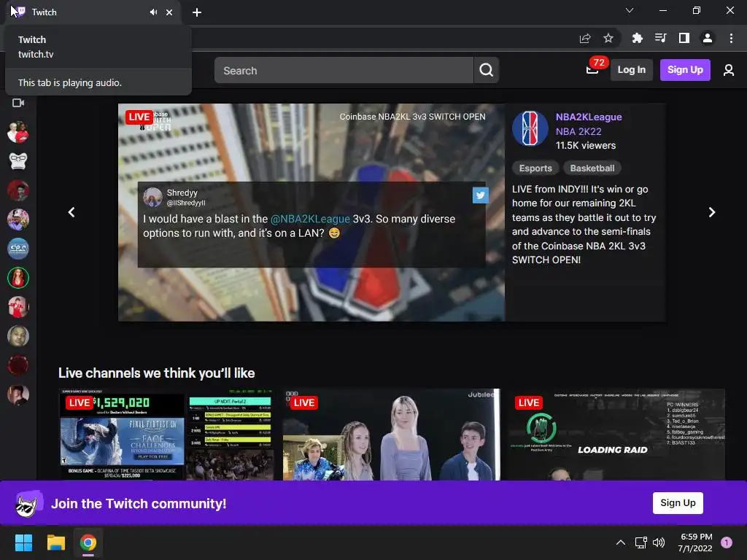The width and height of the screenshot is (747, 560).
Task: Open the blue circular logo sidebar channel
Action: coord(18,249)
